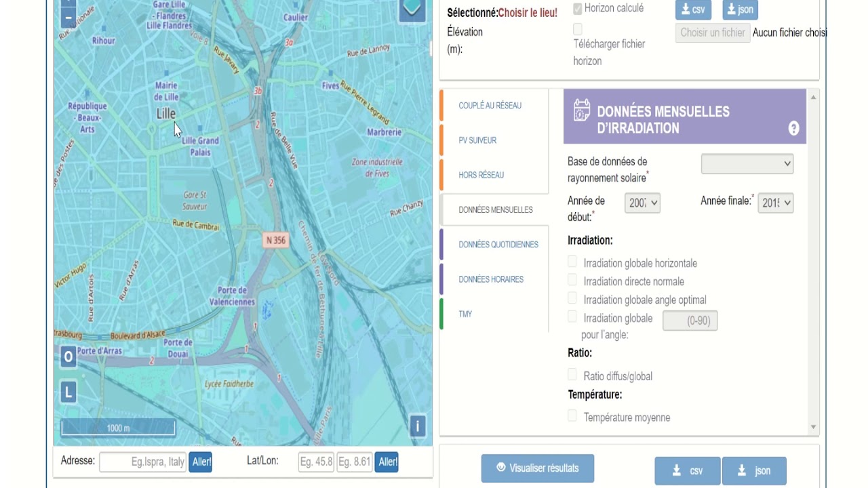Switch to OpenStreetMap view using the O icon
The image size is (868, 488).
click(x=67, y=357)
